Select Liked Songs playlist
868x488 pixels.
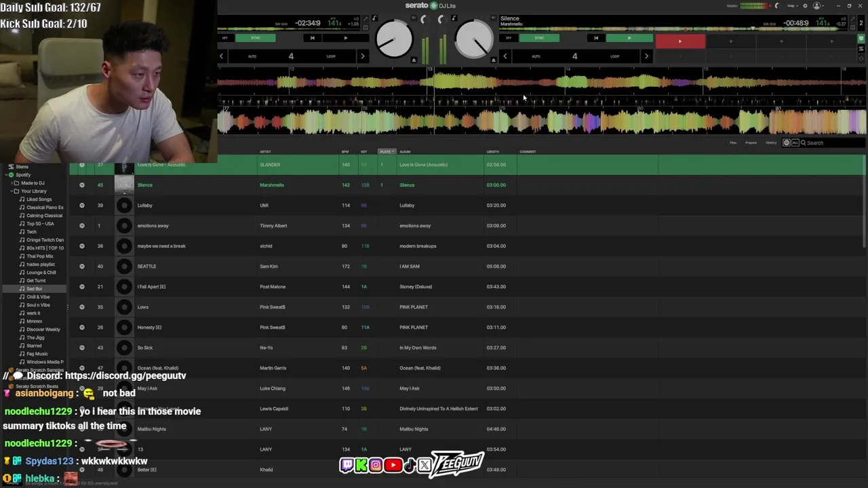pyautogui.click(x=39, y=199)
